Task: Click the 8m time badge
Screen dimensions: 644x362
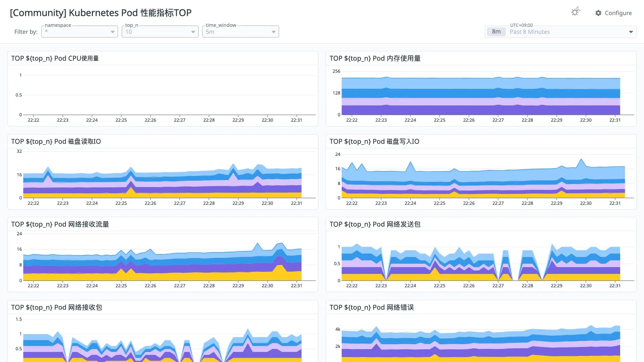Action: tap(496, 32)
